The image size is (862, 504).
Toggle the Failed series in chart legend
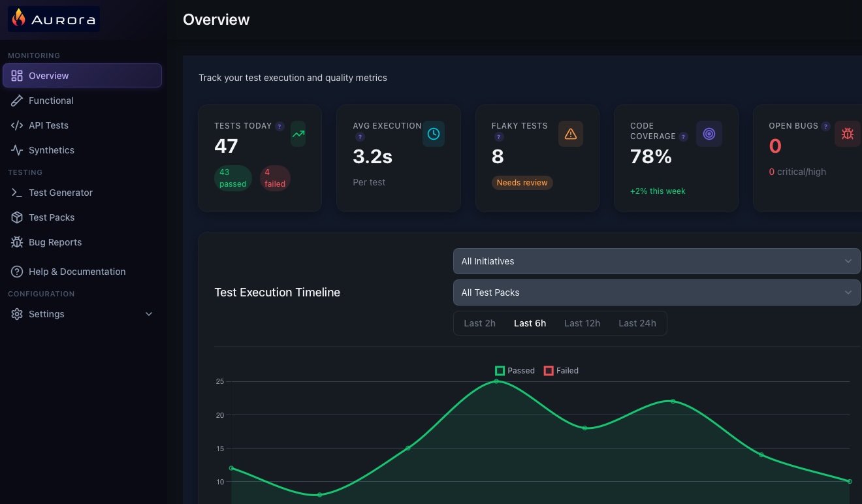562,371
